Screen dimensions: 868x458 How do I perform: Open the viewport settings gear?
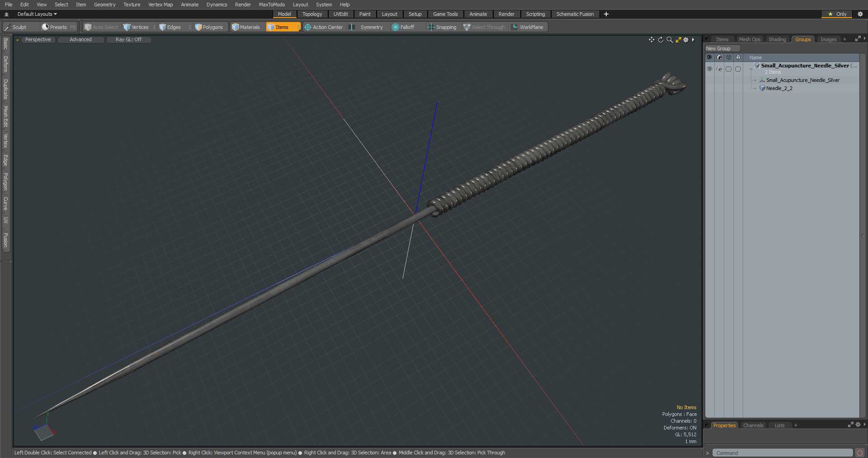click(686, 40)
